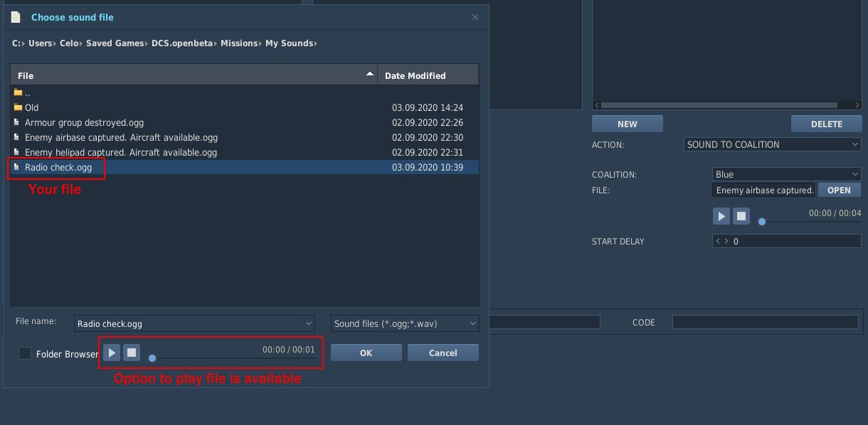Click the CODE input field
This screenshot has height=425, width=868.
[x=766, y=322]
